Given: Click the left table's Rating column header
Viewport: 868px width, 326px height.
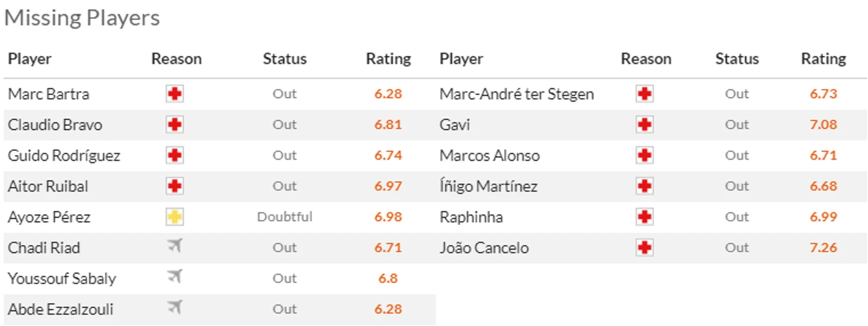Looking at the screenshot, I should point(388,59).
